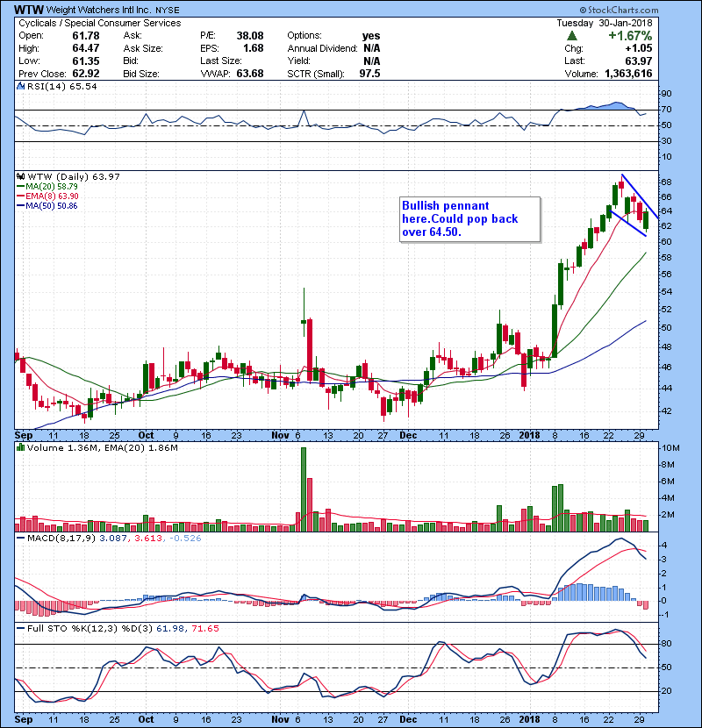The image size is (702, 728).
Task: Click the EPS value 1.68
Action: (254, 48)
